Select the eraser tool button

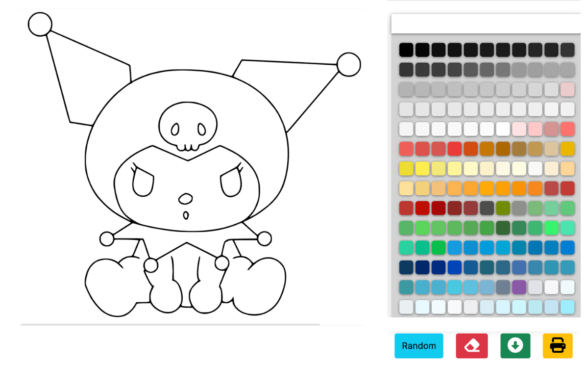pos(472,346)
